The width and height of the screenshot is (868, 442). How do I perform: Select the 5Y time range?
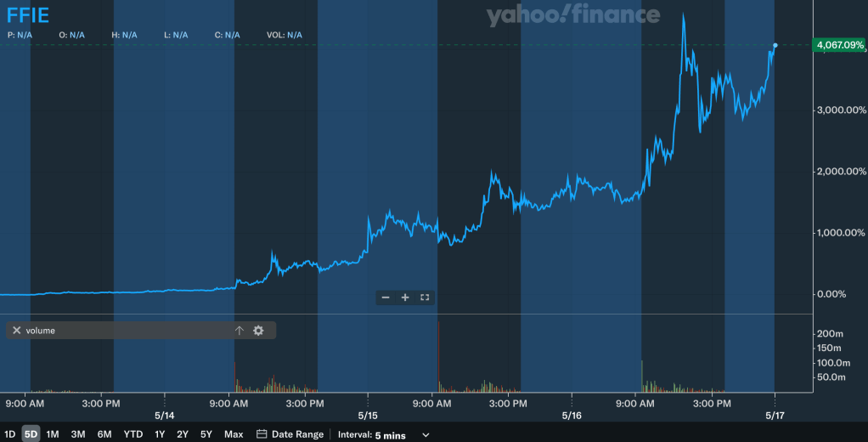[x=206, y=434]
